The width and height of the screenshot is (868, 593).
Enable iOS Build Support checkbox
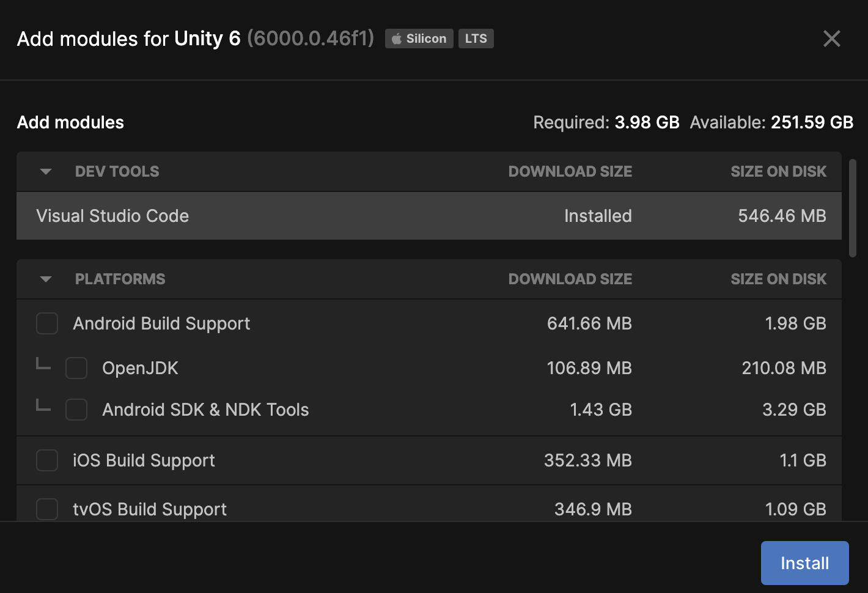click(47, 460)
